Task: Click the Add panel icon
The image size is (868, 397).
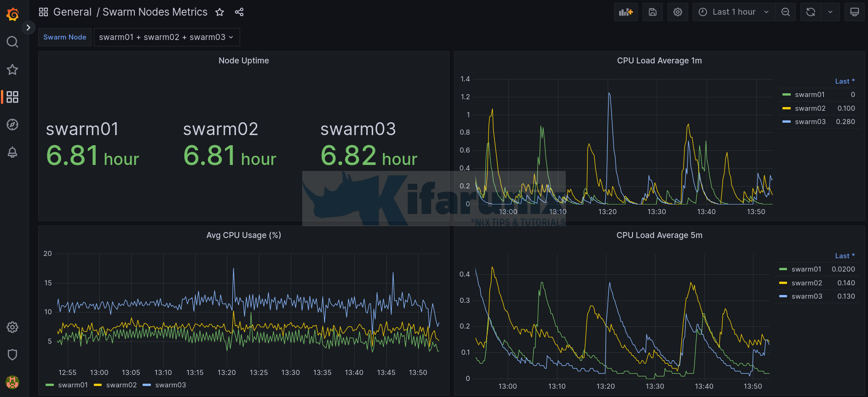Action: click(626, 12)
